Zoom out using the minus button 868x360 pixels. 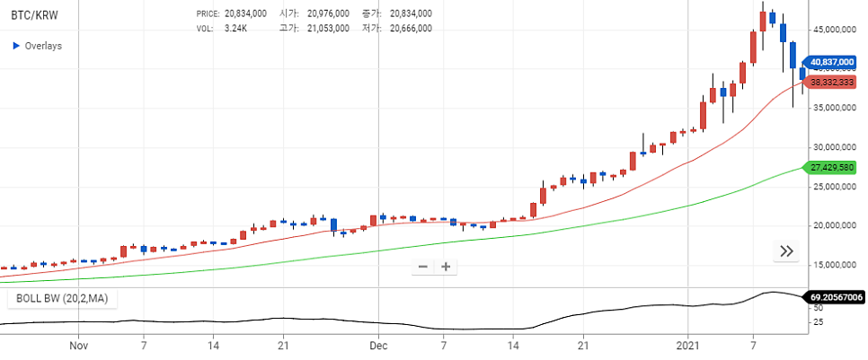(423, 267)
